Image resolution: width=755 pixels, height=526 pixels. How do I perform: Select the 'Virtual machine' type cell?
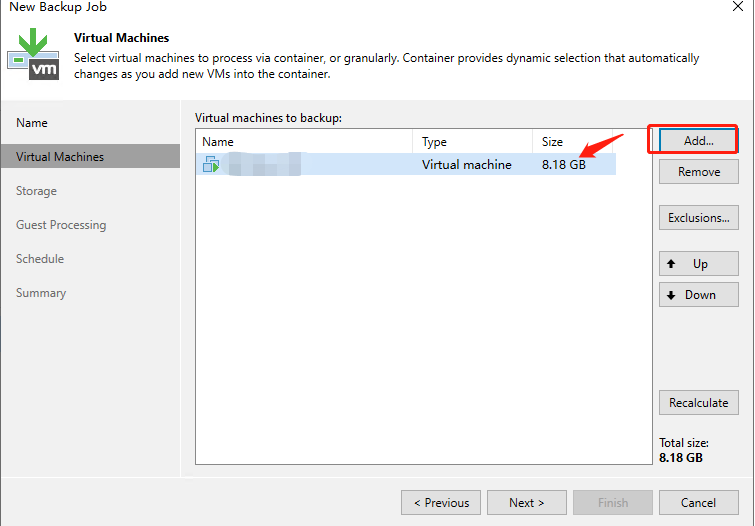tap(467, 165)
